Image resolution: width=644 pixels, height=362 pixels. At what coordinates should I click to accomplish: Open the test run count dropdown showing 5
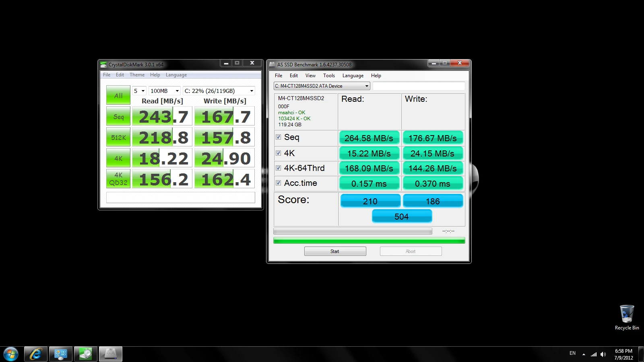[x=139, y=91]
